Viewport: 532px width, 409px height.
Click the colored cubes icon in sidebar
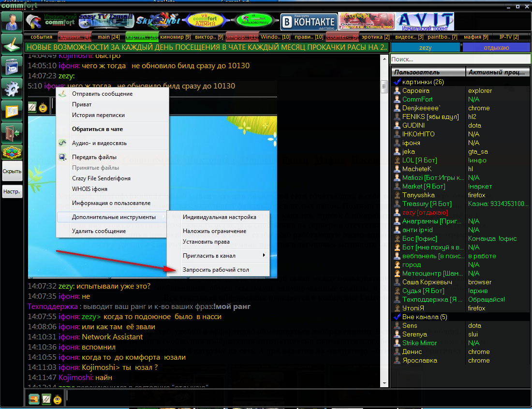(x=12, y=153)
